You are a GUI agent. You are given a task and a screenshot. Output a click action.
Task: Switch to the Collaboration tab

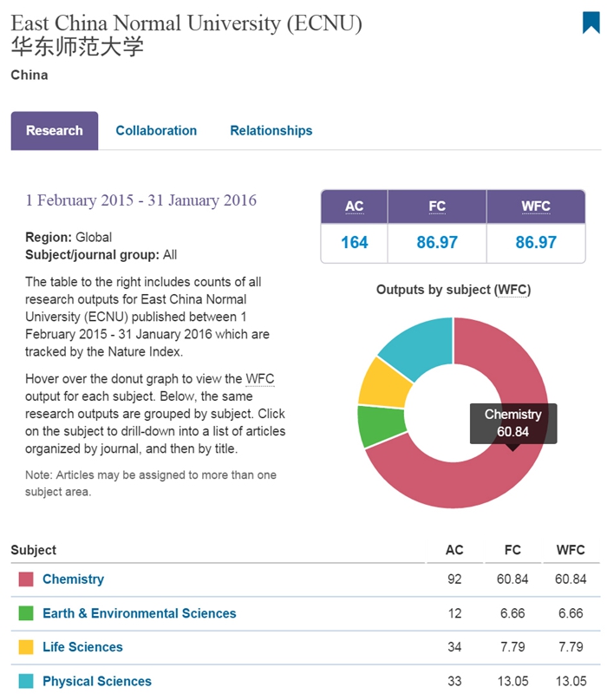click(156, 131)
